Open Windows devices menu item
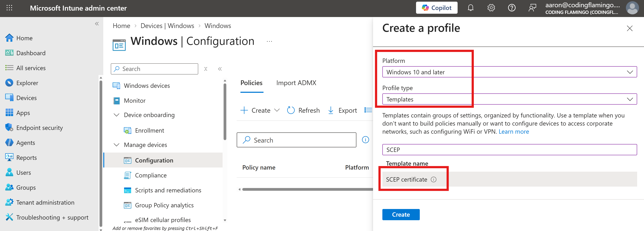 [x=147, y=86]
